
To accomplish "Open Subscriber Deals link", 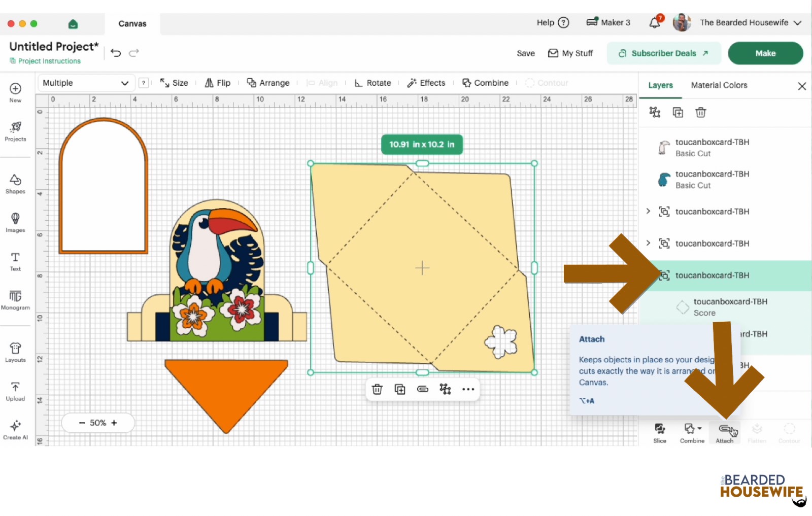I will [x=664, y=53].
